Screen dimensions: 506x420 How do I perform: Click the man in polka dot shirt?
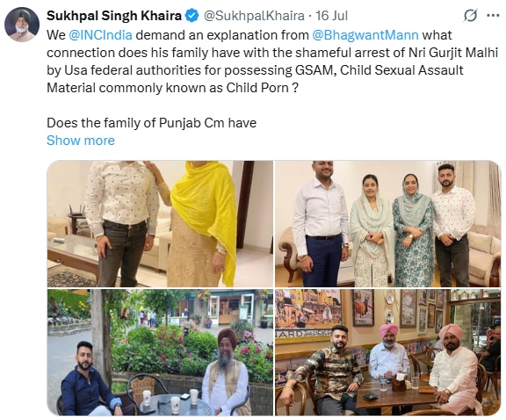click(121, 223)
